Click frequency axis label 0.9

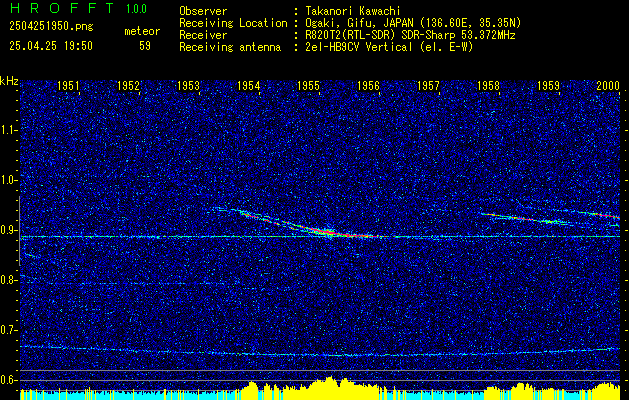[9, 230]
